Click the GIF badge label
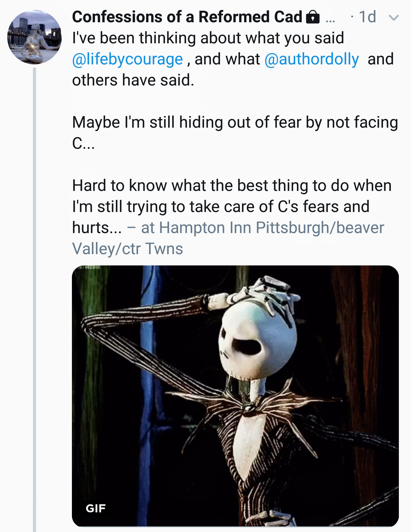The width and height of the screenshot is (411, 532). [96, 508]
